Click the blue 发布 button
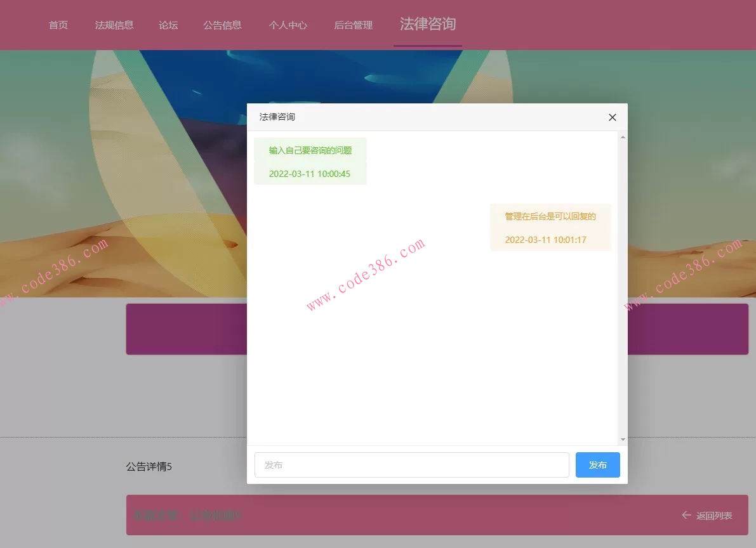Image resolution: width=756 pixels, height=548 pixels. pos(598,465)
